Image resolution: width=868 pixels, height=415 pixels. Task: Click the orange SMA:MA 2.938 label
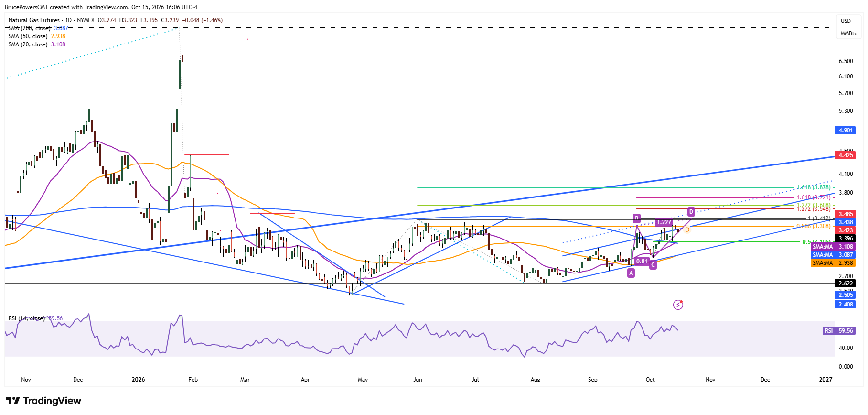tap(833, 263)
